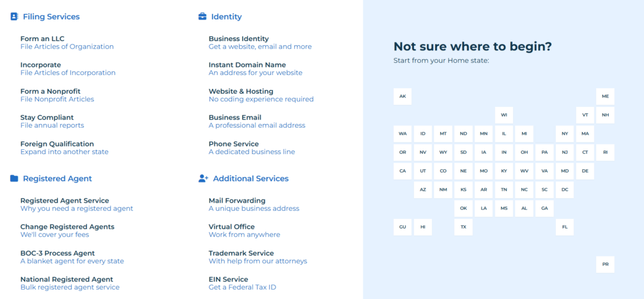
Task: Click the Registered Agent folder icon
Action: click(14, 178)
